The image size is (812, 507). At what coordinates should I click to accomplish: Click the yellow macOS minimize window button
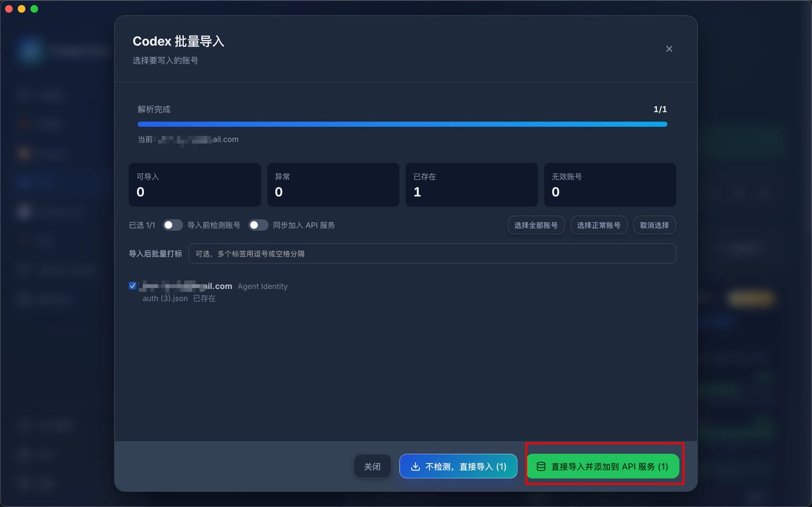pyautogui.click(x=21, y=9)
